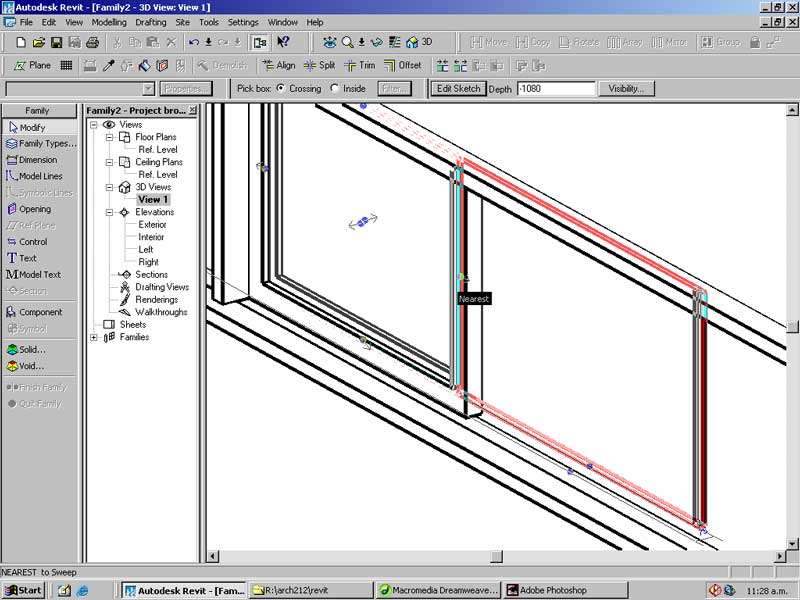Viewport: 800px width, 600px height.
Task: Toggle the project browser icon in toolbar
Action: click(x=260, y=42)
